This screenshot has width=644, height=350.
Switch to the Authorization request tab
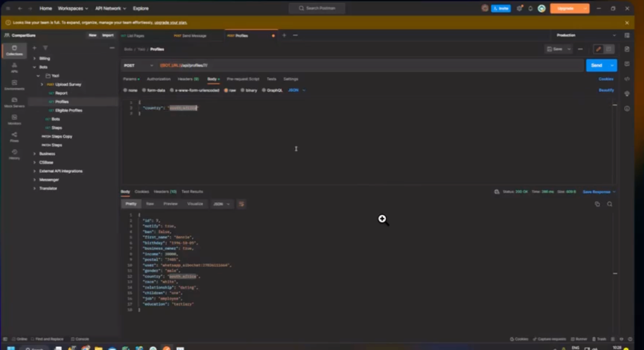pyautogui.click(x=158, y=79)
